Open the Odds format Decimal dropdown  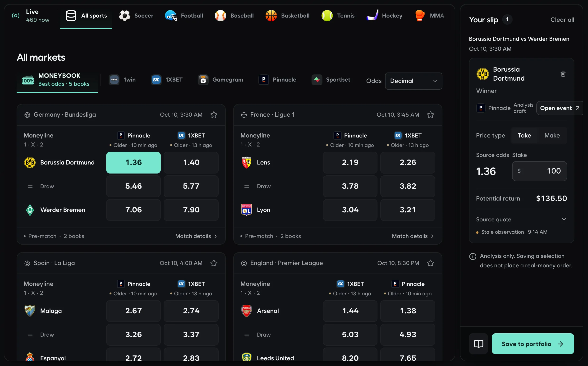point(413,81)
